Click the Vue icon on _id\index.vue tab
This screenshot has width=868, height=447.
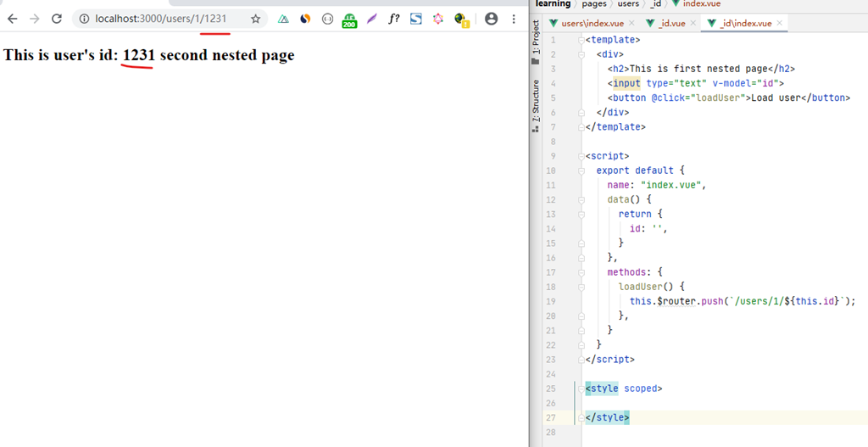click(x=711, y=23)
